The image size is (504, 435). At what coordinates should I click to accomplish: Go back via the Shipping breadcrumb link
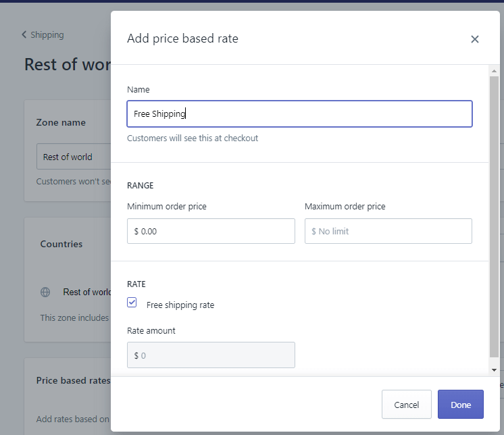[47, 35]
